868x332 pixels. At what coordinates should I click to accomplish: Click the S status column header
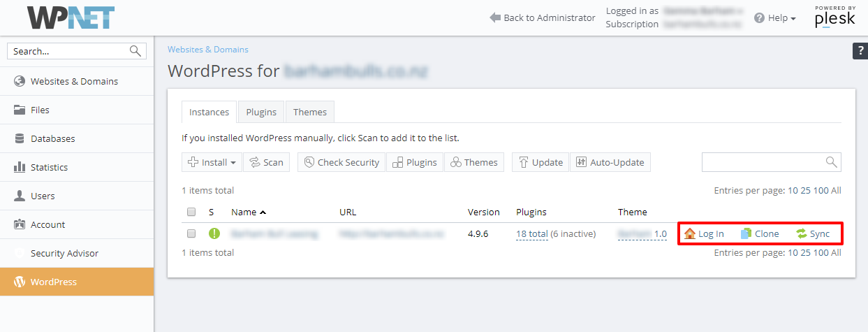tap(212, 212)
